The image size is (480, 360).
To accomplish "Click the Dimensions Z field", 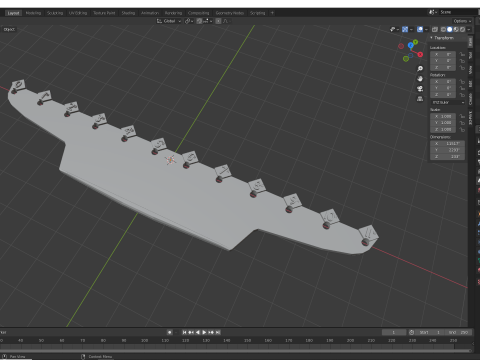I will pyautogui.click(x=447, y=156).
